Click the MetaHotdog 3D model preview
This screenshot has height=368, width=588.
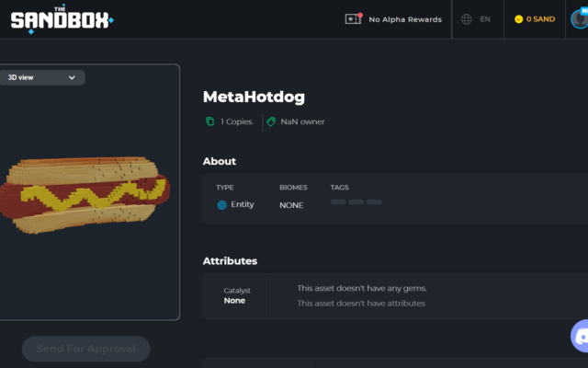(x=85, y=195)
